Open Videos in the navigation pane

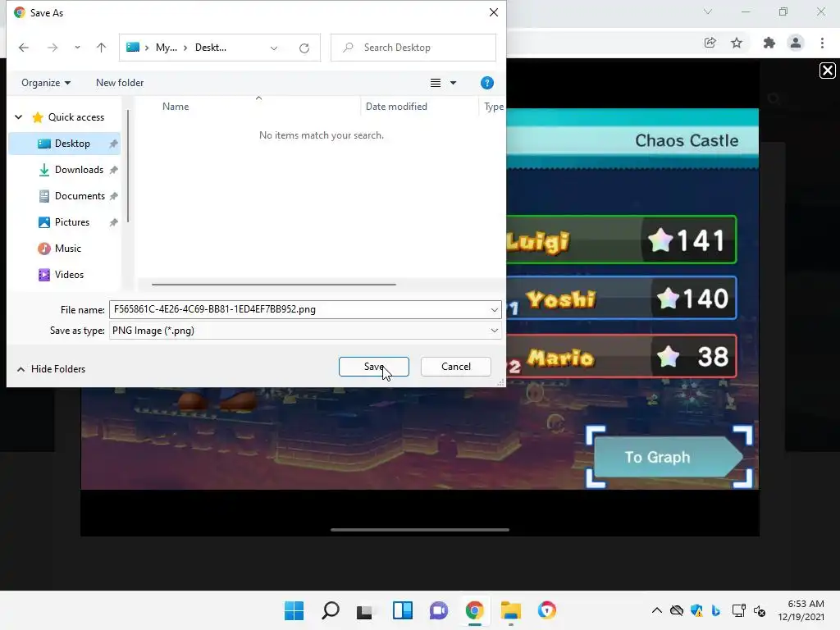[x=69, y=275]
